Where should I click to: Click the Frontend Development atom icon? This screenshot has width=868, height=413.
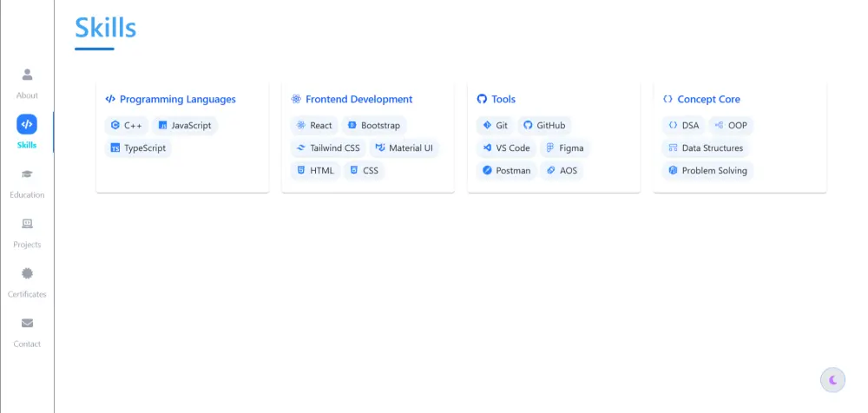click(296, 100)
